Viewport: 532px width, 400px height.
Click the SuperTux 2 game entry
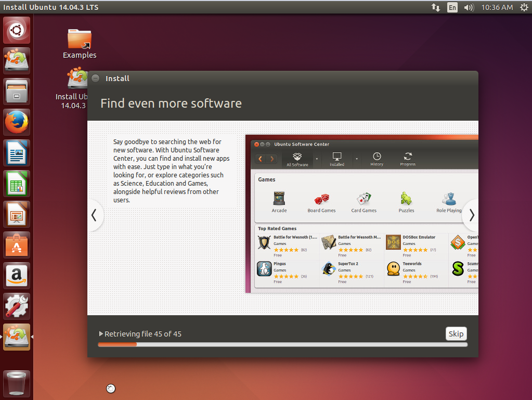(352, 273)
